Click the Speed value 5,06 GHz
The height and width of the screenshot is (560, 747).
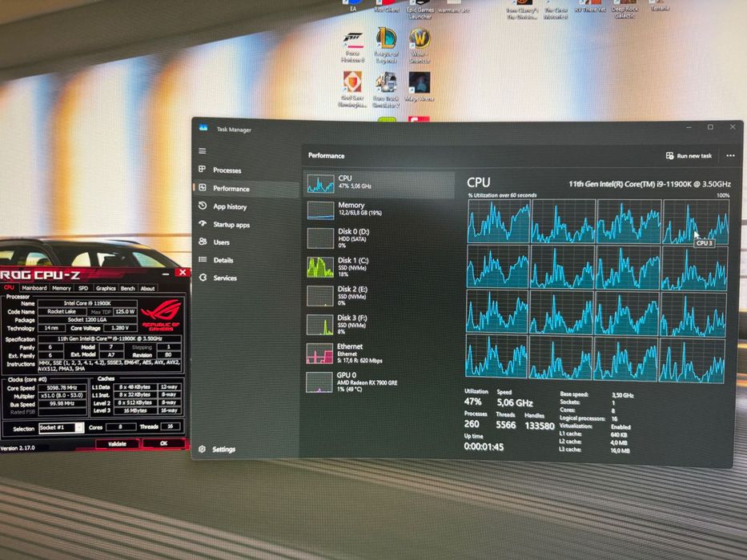click(x=515, y=403)
